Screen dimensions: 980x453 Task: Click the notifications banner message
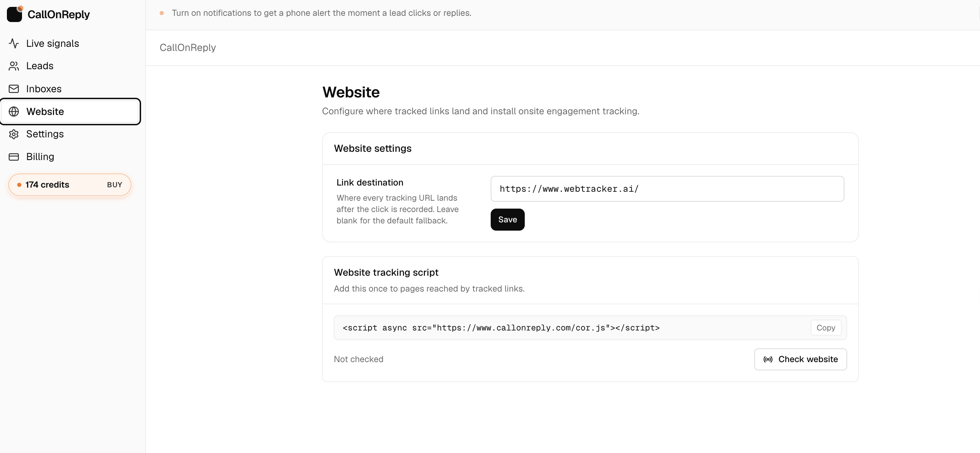point(321,13)
